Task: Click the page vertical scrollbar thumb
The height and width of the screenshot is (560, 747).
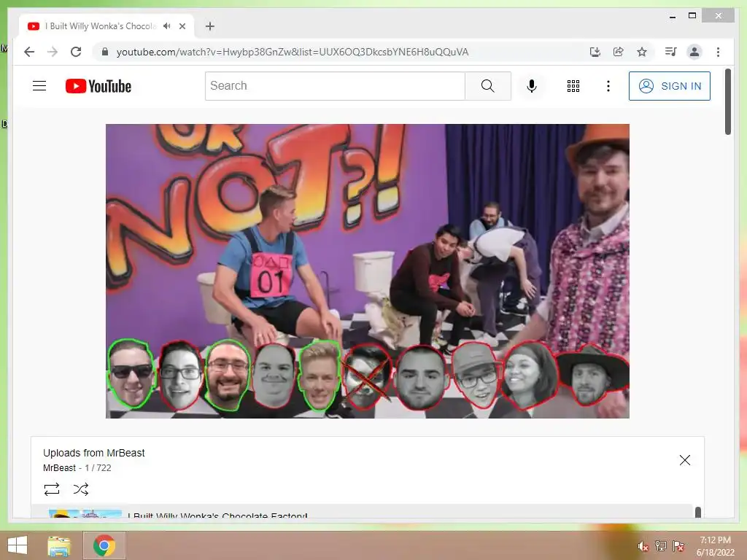Action: pyautogui.click(x=728, y=102)
